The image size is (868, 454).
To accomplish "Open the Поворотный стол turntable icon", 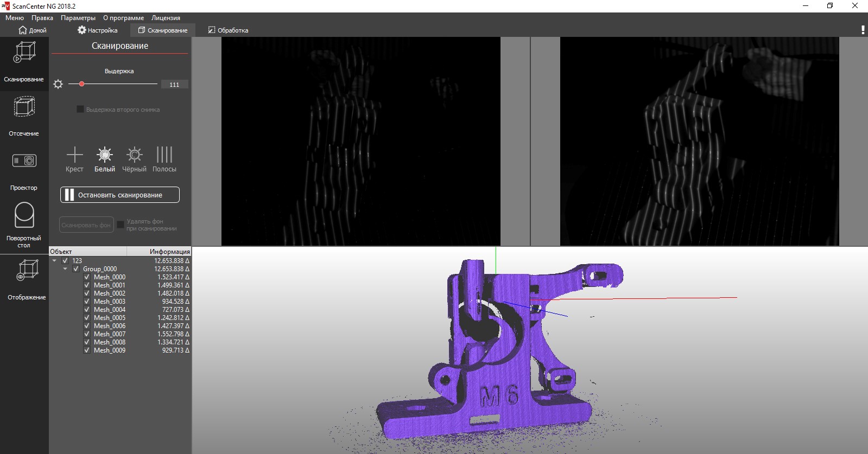I will [24, 216].
